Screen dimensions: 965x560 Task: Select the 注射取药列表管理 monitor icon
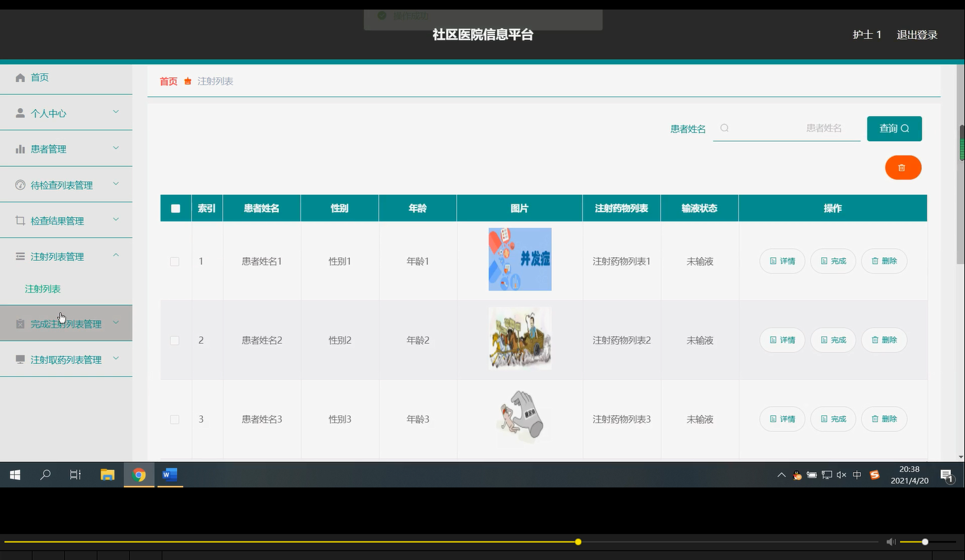pos(20,359)
